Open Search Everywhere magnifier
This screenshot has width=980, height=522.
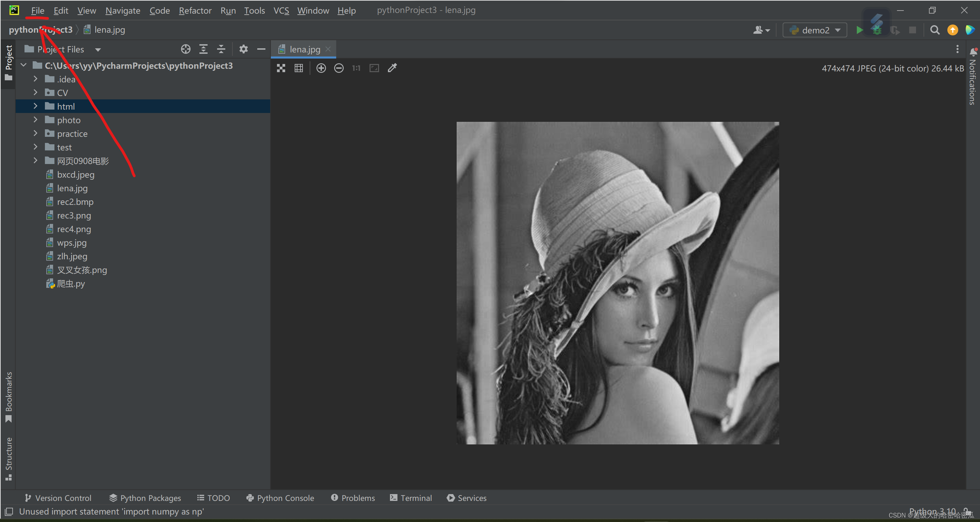pyautogui.click(x=935, y=30)
